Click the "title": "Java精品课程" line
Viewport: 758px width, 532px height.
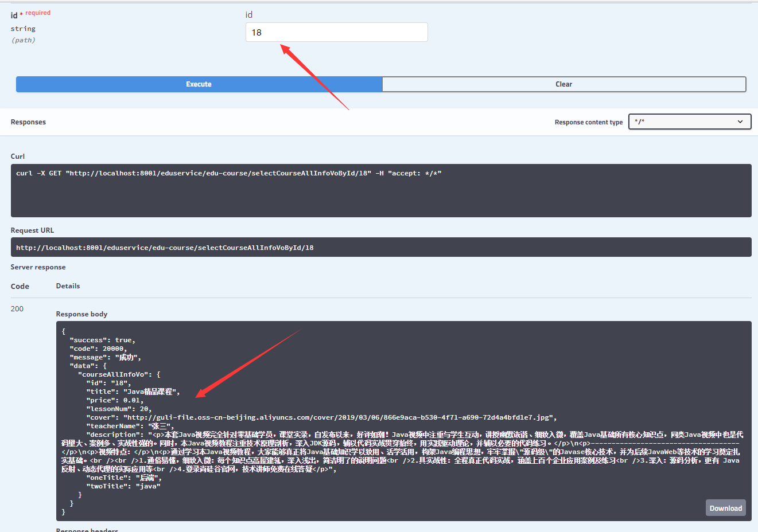133,392
